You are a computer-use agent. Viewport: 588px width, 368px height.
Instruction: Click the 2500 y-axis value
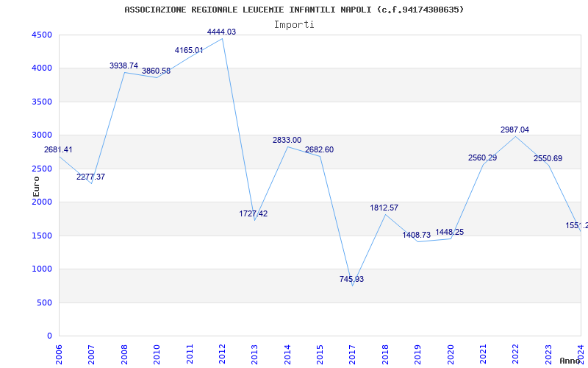42,169
